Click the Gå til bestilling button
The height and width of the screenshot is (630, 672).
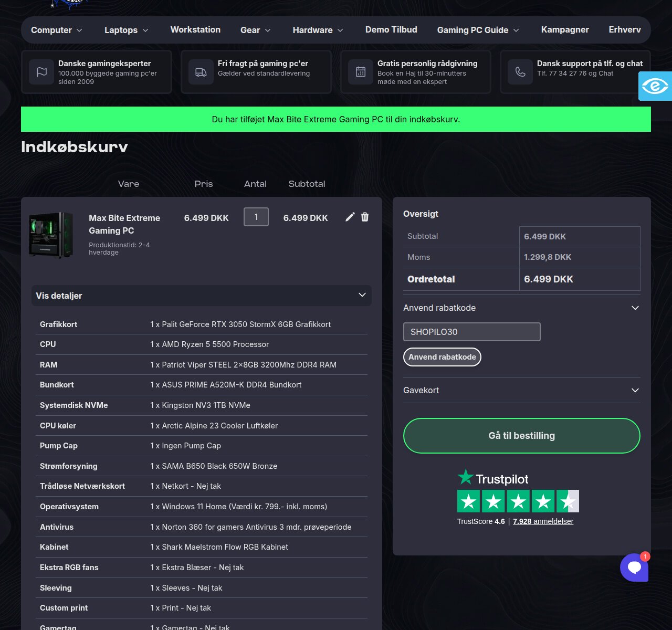tap(522, 436)
